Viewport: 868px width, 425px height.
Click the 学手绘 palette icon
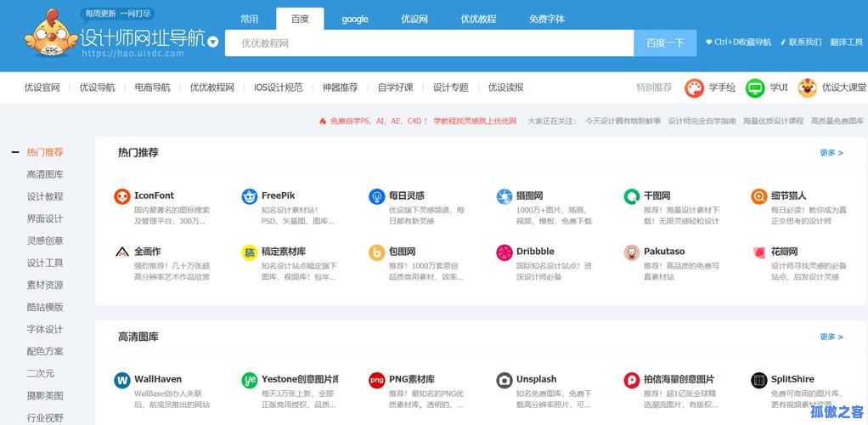(x=694, y=88)
